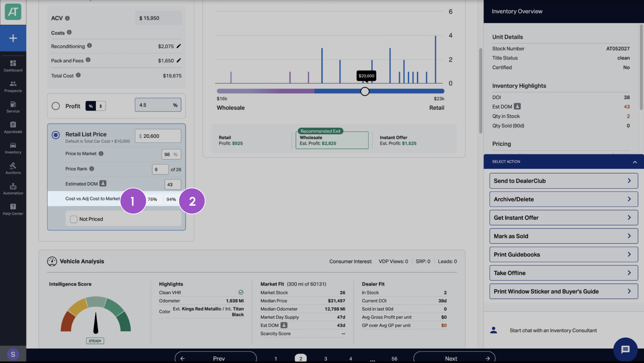Switch profit unit to dollar toggle

point(101,106)
